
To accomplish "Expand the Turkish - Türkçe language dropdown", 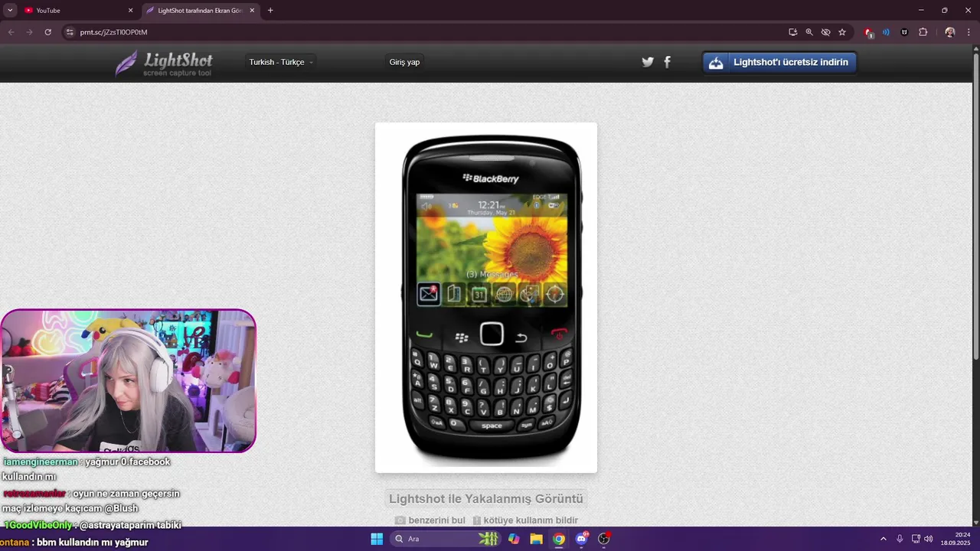I will pos(280,62).
